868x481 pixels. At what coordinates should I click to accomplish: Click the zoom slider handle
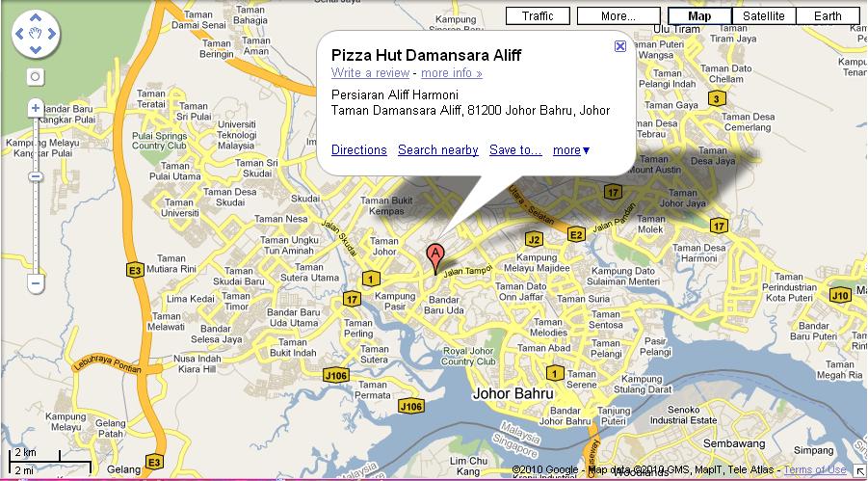click(x=36, y=176)
